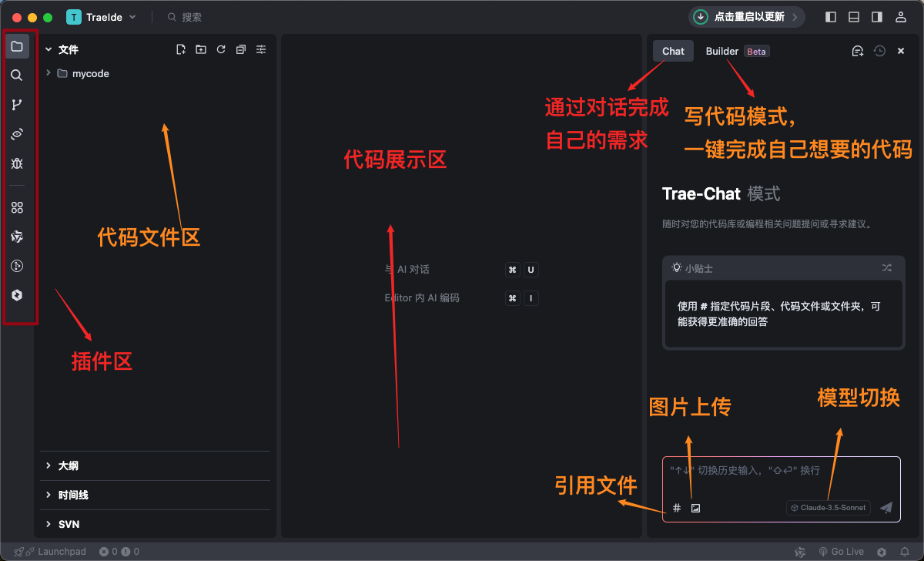Viewport: 924px width, 561px height.
Task: Open file panel settings sliders icon
Action: (x=261, y=49)
